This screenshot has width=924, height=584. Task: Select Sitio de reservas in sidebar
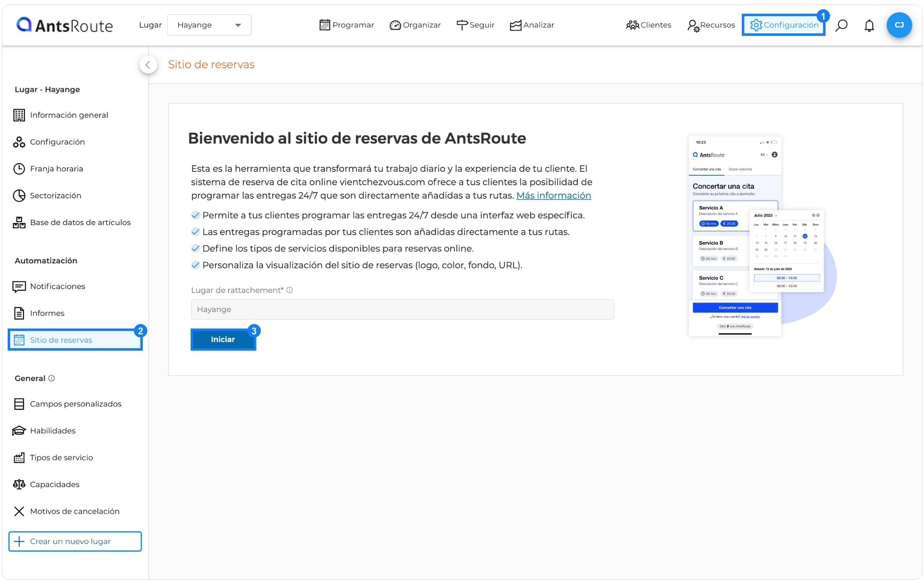coord(75,340)
